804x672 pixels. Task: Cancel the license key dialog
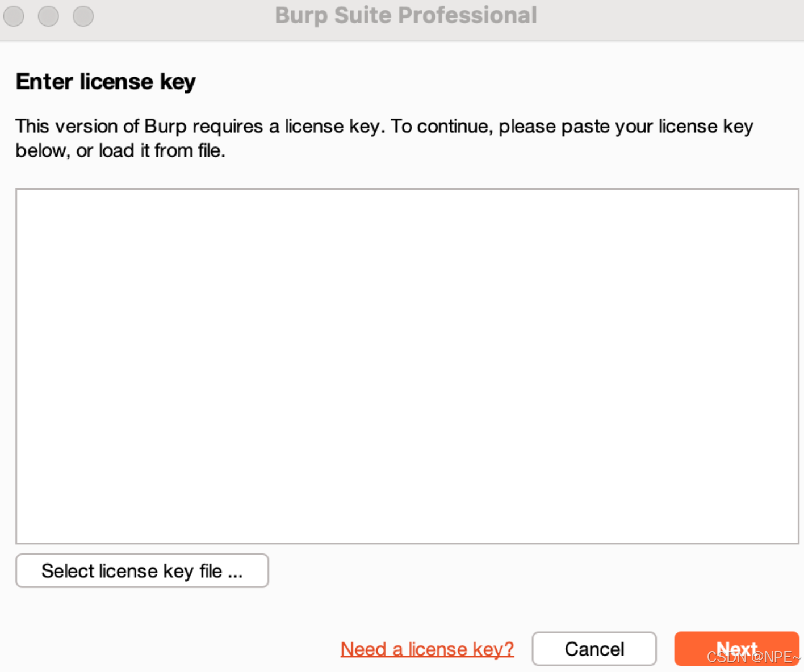[x=594, y=649]
